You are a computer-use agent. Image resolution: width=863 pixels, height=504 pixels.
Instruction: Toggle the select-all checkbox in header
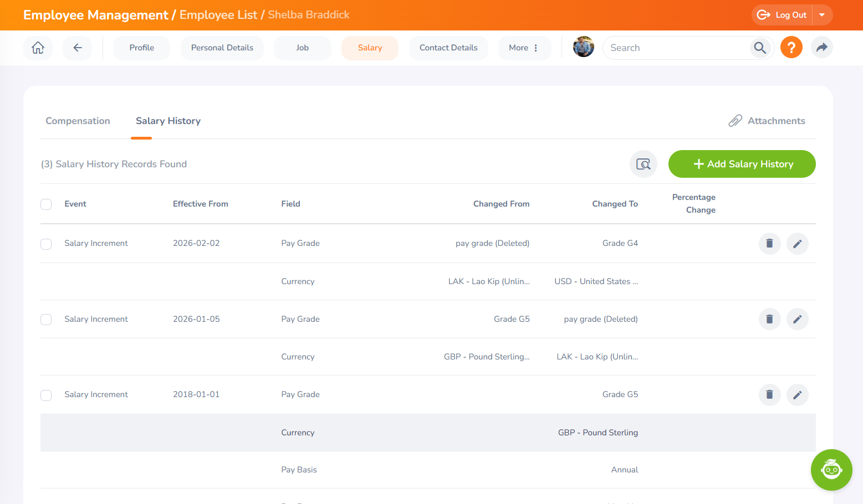click(x=46, y=204)
